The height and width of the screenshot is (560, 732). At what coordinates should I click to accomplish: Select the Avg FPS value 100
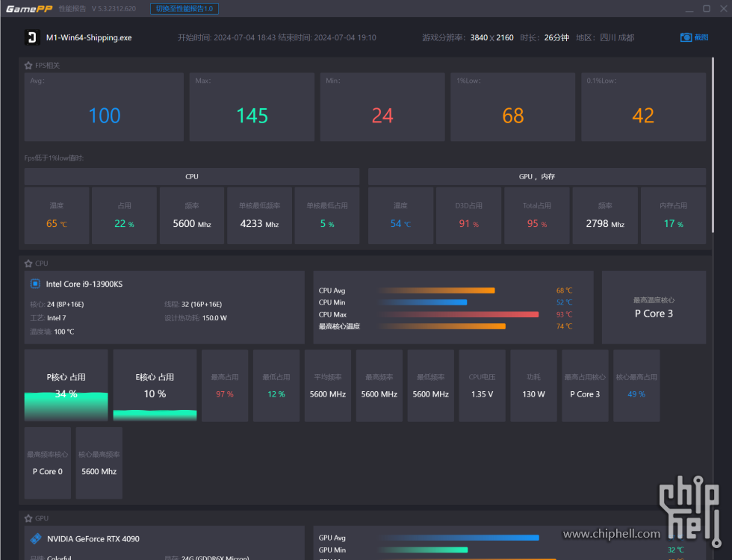click(105, 116)
